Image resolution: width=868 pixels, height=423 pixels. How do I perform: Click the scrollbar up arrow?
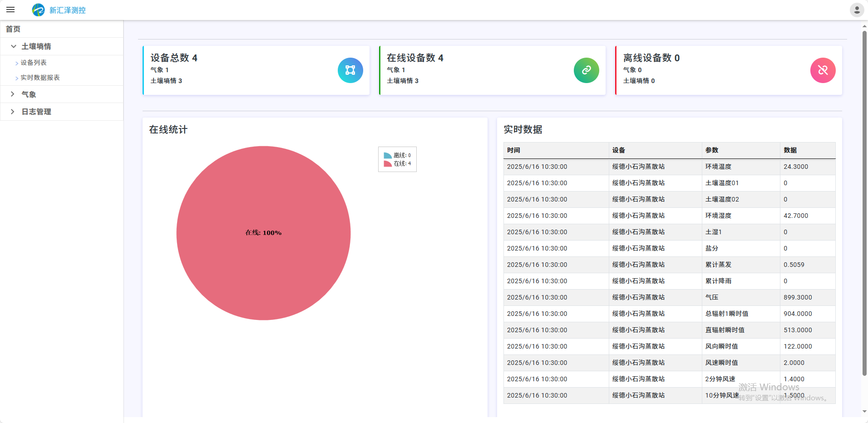[x=864, y=26]
